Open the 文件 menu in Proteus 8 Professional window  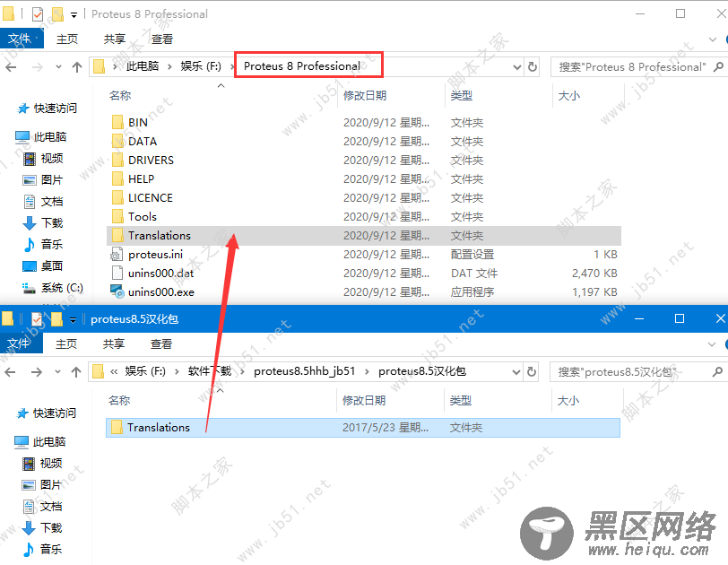[22, 39]
